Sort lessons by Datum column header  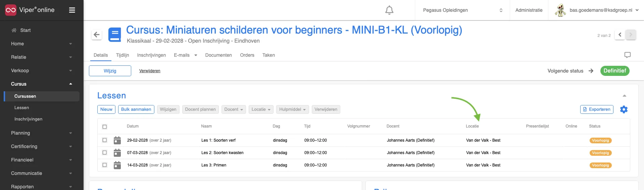click(x=133, y=126)
